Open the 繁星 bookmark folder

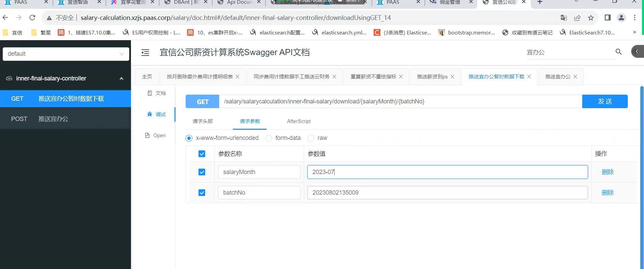pos(41,32)
